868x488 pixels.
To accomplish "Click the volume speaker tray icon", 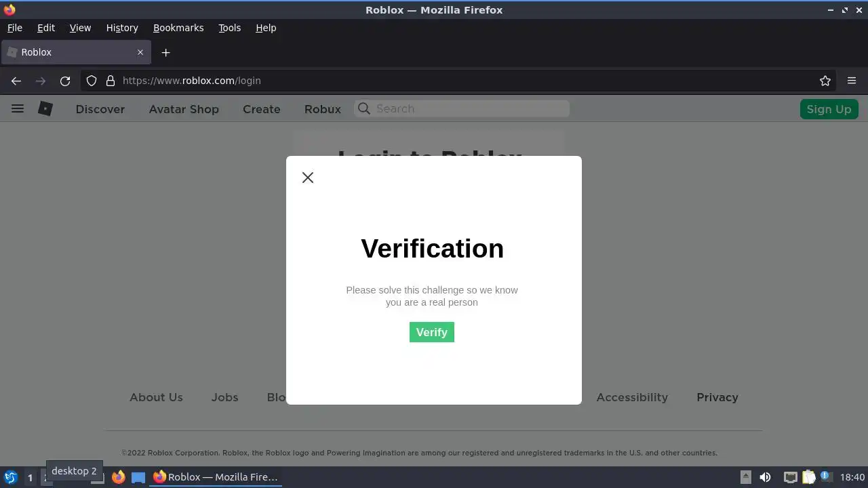I will [765, 477].
